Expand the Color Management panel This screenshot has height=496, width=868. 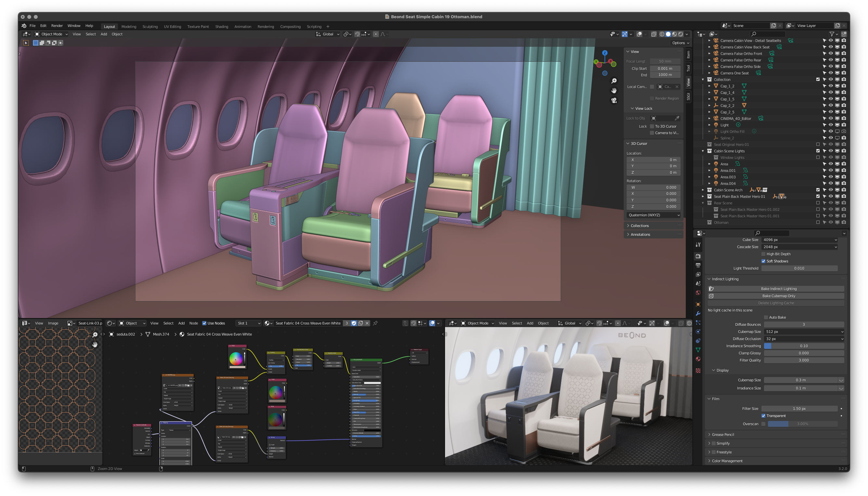[x=727, y=461]
